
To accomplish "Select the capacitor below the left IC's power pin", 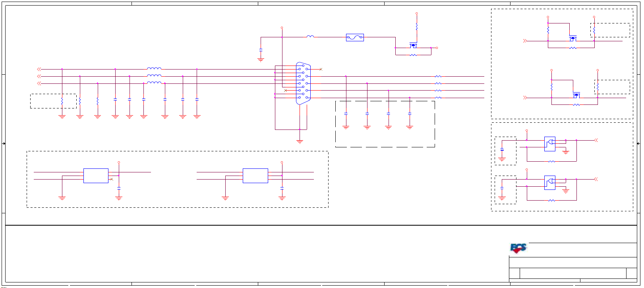I will (x=119, y=189).
